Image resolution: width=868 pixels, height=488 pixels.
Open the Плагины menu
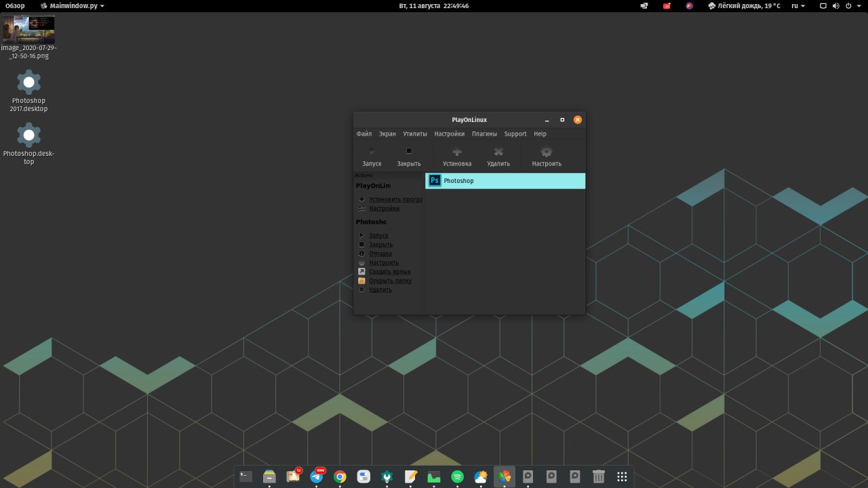point(484,134)
